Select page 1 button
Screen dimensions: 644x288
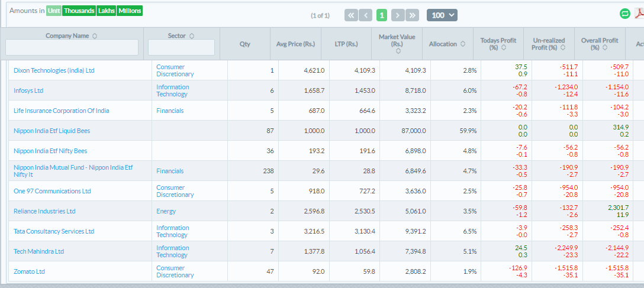click(382, 15)
